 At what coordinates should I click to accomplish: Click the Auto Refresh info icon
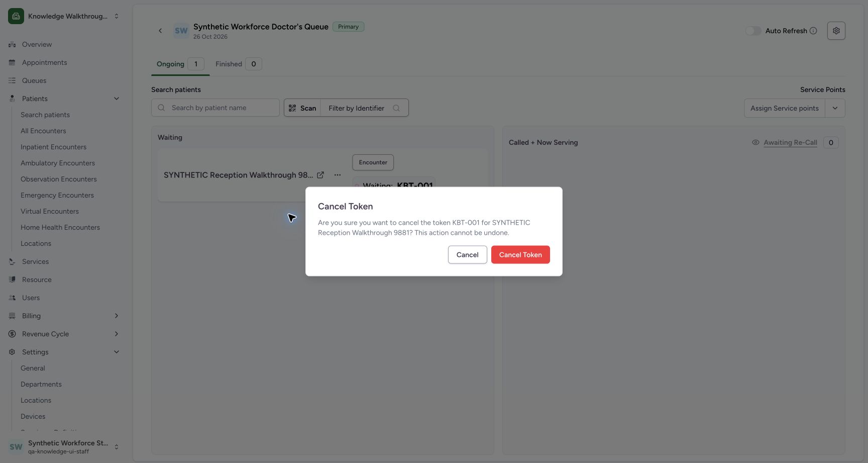tap(813, 31)
